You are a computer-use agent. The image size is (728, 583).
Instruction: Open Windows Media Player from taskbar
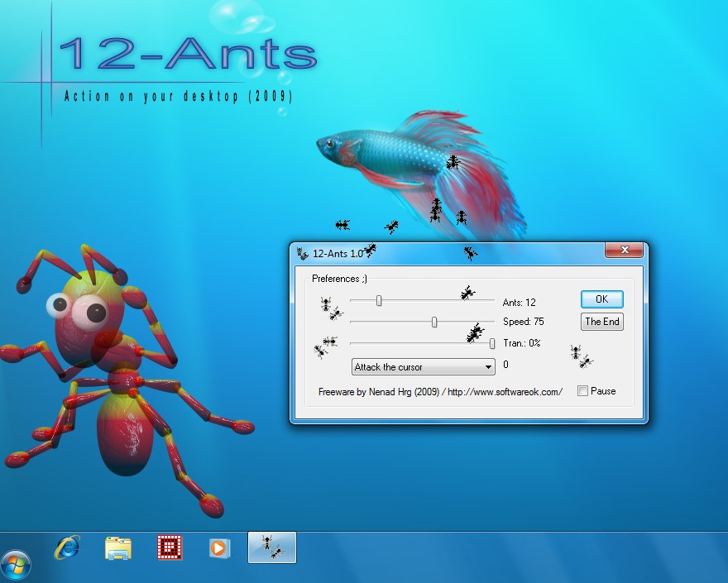coord(219,547)
